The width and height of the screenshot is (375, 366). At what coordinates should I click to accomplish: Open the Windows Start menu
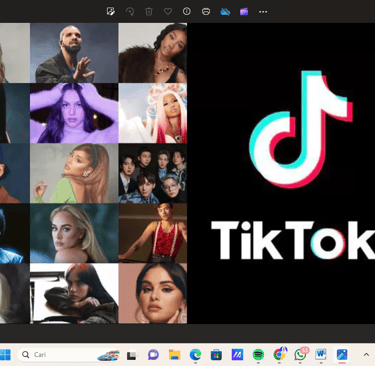[x=5, y=355]
